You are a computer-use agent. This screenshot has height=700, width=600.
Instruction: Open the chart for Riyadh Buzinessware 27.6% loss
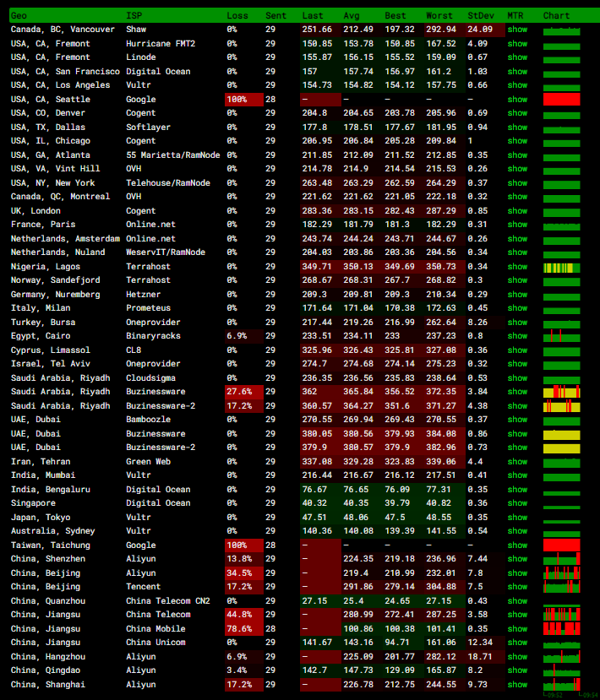tap(562, 392)
